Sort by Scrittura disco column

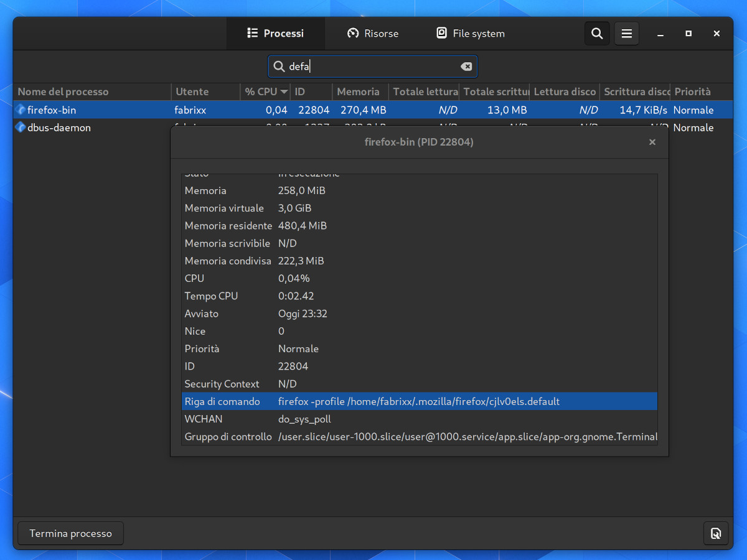635,91
